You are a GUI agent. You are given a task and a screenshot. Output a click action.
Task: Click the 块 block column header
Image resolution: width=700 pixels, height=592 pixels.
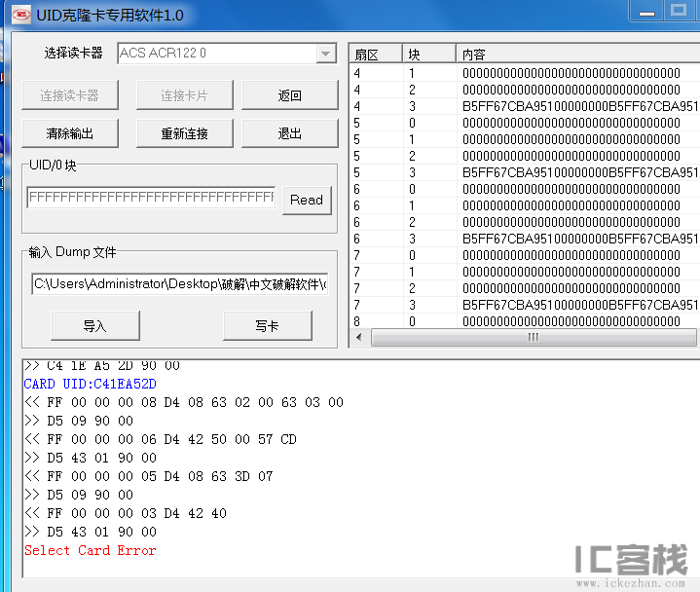coord(428,55)
